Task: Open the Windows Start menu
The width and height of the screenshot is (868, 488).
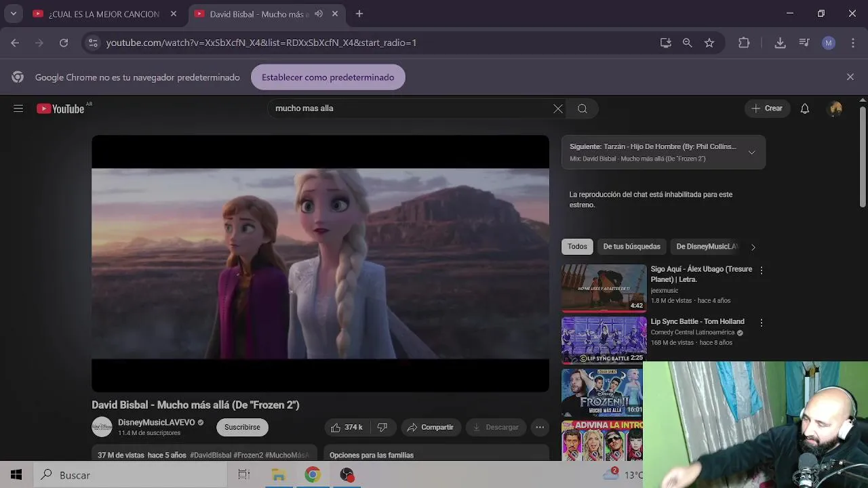Action: click(16, 475)
